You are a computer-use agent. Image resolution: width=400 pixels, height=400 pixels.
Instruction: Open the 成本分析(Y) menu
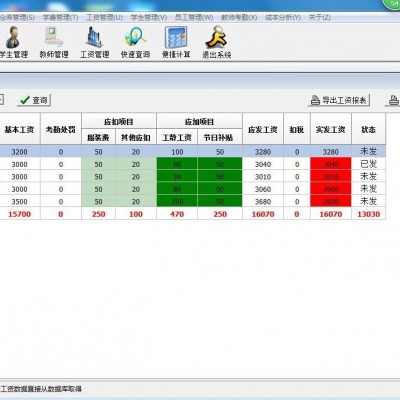point(283,17)
